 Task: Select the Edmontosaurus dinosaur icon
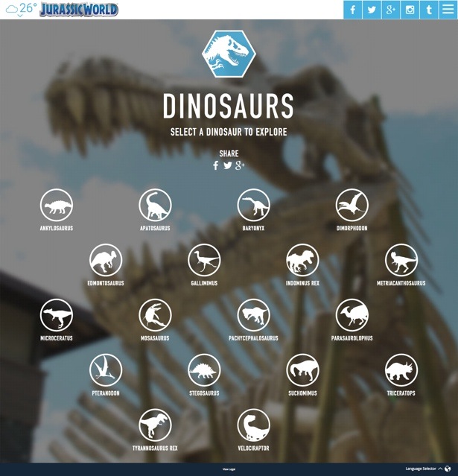click(x=106, y=260)
